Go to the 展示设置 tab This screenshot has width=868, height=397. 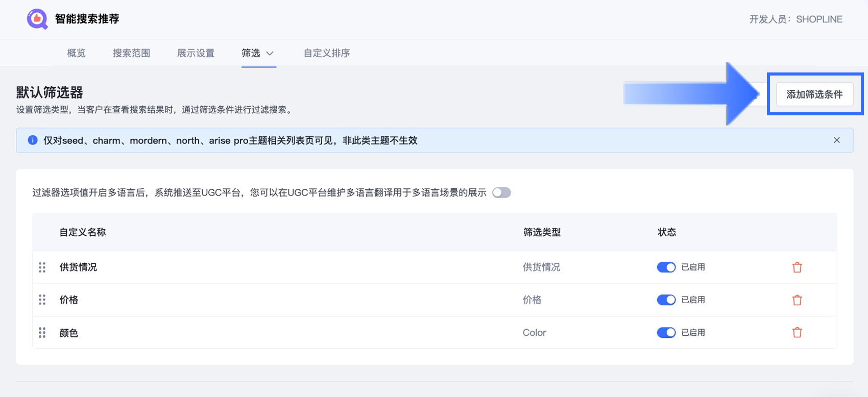pyautogui.click(x=196, y=53)
